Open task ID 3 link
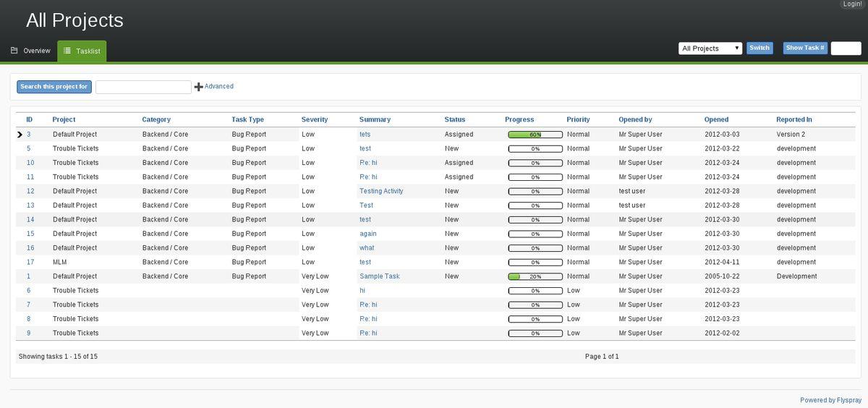Image resolution: width=868 pixels, height=408 pixels. click(x=29, y=135)
